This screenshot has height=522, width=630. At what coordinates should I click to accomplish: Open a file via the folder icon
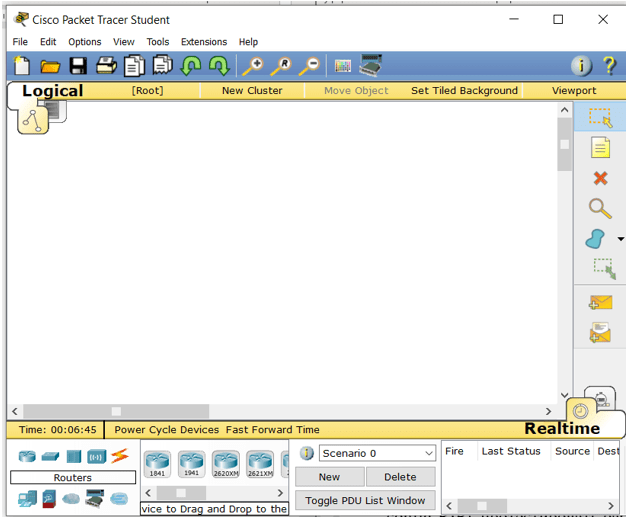point(50,66)
